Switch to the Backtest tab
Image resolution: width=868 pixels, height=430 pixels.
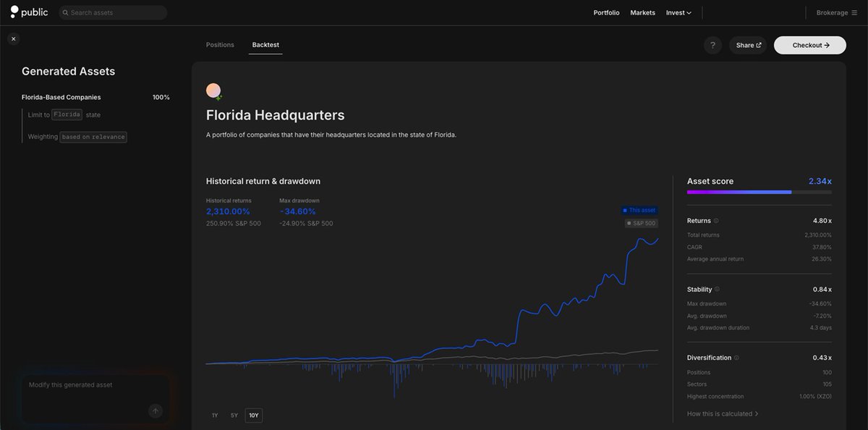265,45
